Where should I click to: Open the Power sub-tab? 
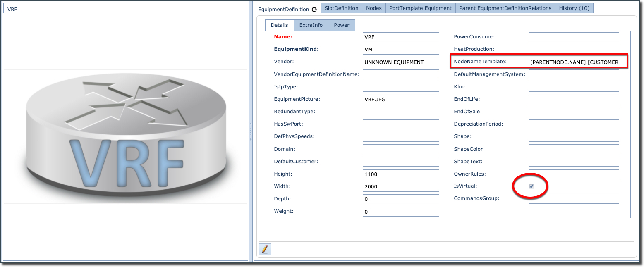[341, 25]
